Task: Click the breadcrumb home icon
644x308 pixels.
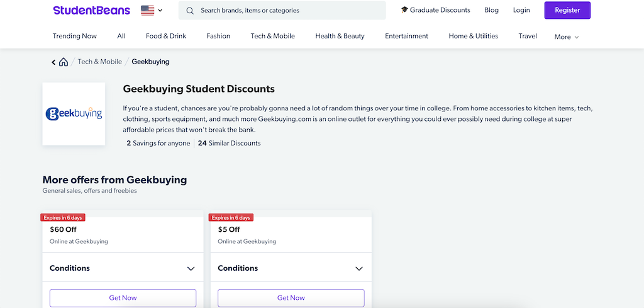Action: tap(64, 62)
